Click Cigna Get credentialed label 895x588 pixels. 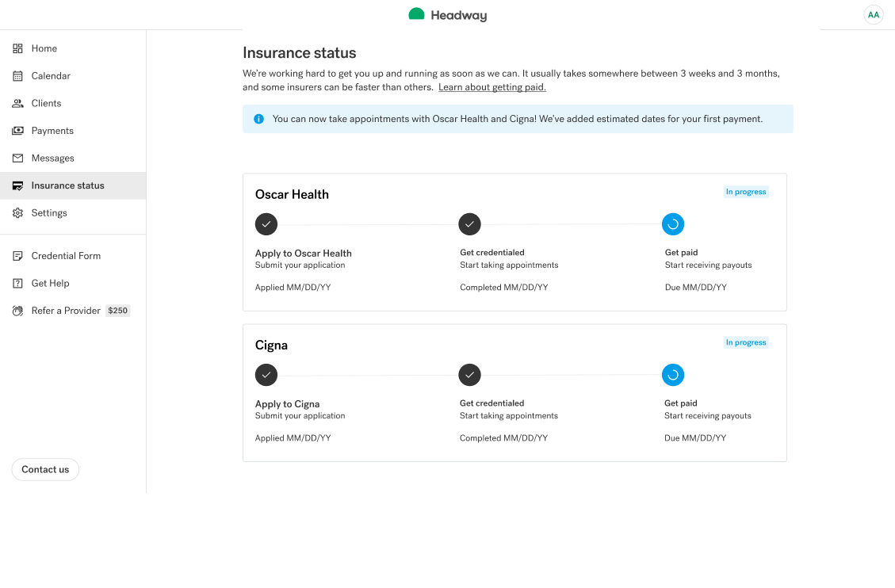(x=492, y=403)
